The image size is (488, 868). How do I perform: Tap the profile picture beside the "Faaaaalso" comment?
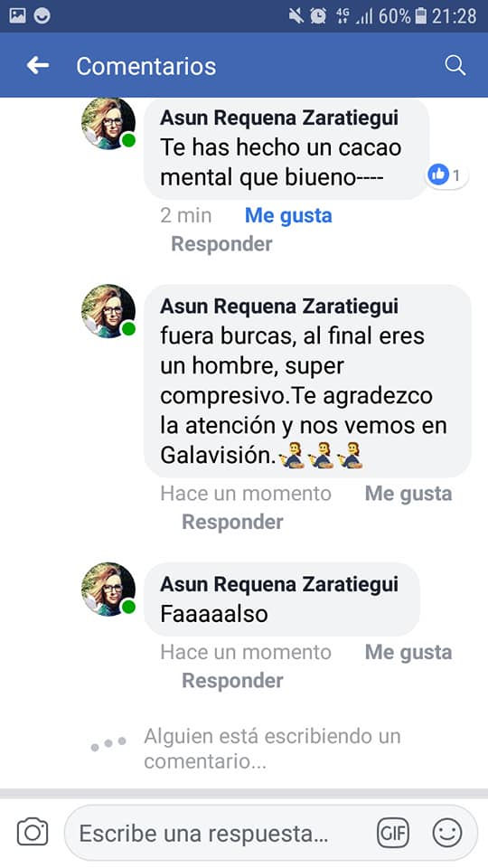pyautogui.click(x=108, y=589)
